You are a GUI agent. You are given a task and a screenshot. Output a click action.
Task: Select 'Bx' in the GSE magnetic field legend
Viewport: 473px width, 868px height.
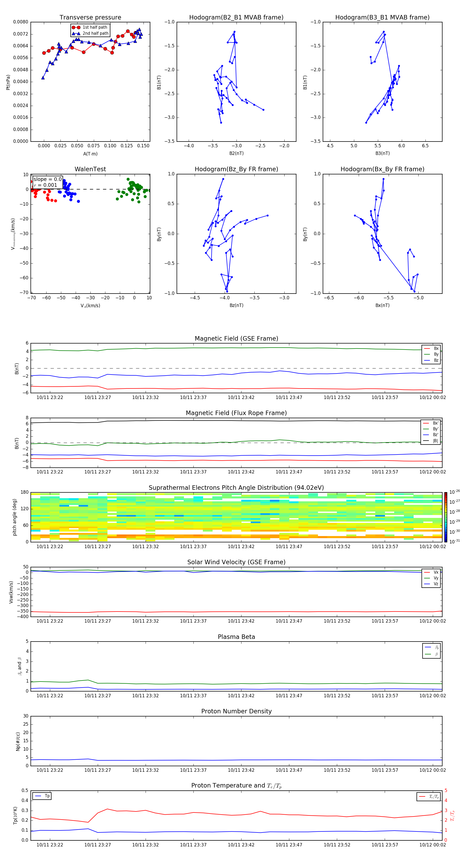431,349
